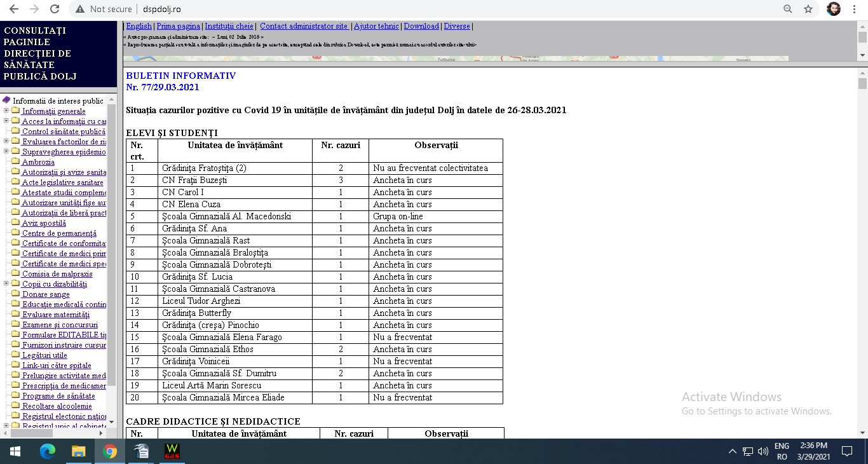Go to Prima pagina
Screen dimensions: 868x464
pos(178,26)
